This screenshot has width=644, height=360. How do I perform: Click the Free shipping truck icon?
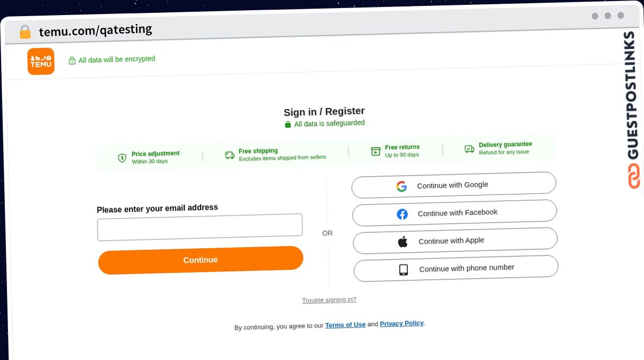point(230,155)
